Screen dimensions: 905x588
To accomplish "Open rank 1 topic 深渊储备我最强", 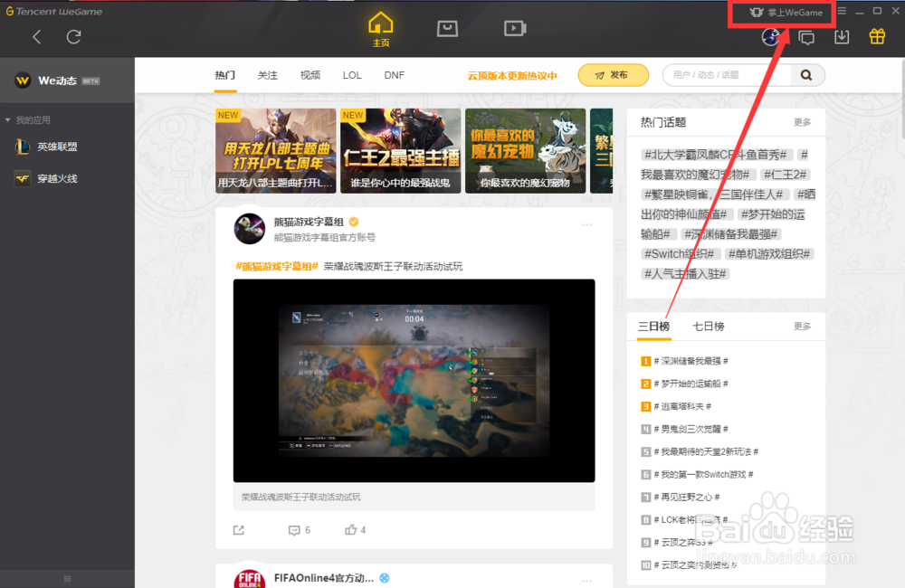I will click(691, 361).
